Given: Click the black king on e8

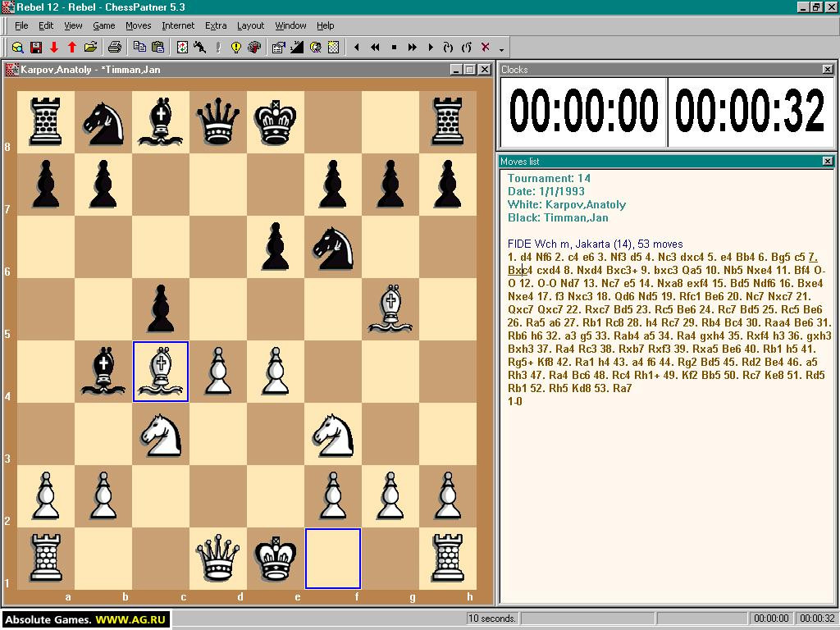Looking at the screenshot, I should tap(276, 122).
